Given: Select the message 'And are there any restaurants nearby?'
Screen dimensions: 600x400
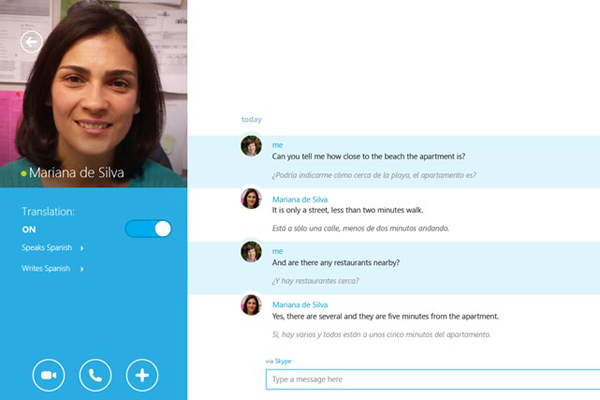Looking at the screenshot, I should 336,263.
